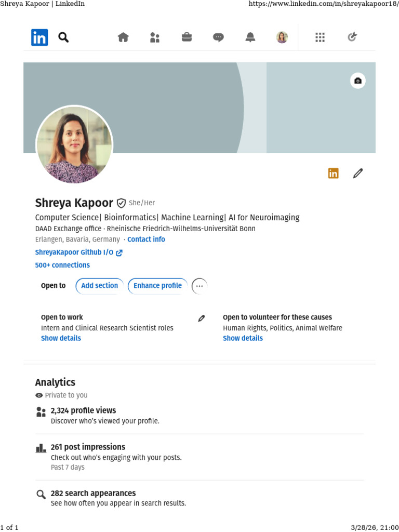The height and width of the screenshot is (532, 399).
Task: Go to Home feed icon
Action: tap(123, 37)
